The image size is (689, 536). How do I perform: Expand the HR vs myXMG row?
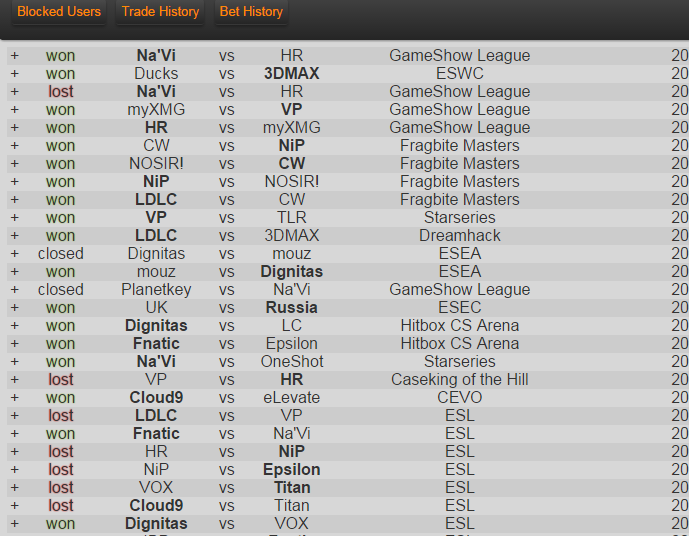pyautogui.click(x=15, y=127)
